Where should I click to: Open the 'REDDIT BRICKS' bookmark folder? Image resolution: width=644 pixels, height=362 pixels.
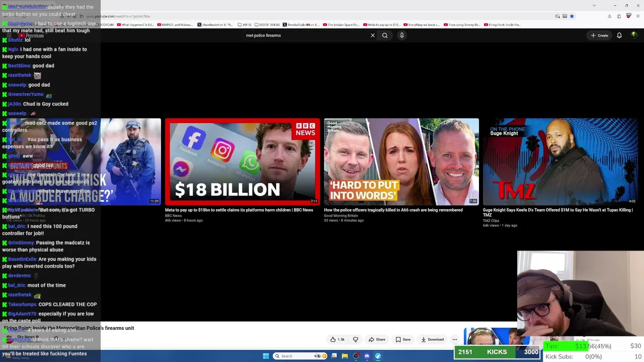point(267,25)
